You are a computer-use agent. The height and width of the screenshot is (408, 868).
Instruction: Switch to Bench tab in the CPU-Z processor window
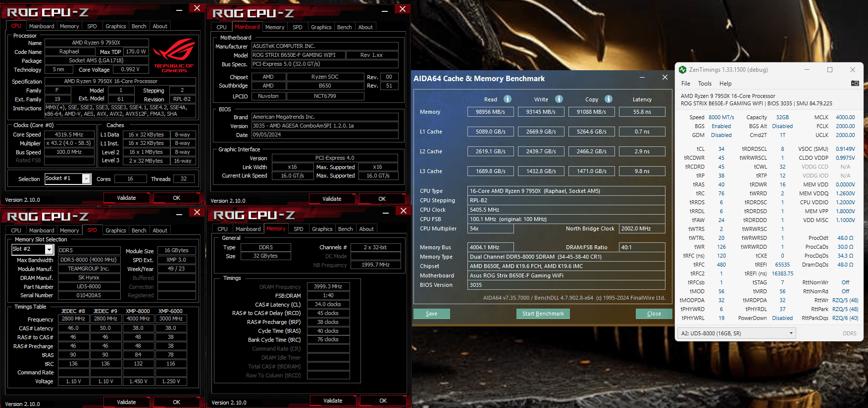(139, 26)
